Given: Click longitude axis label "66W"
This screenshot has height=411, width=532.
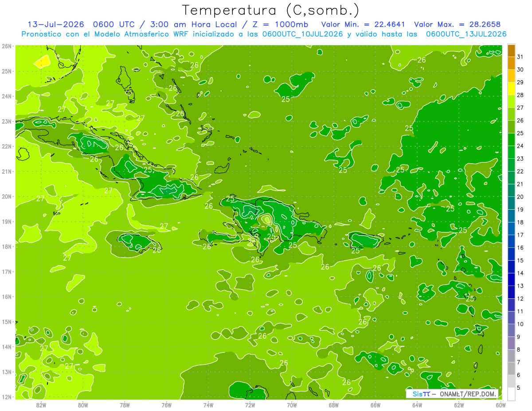Looking at the screenshot, I should (x=376, y=405).
